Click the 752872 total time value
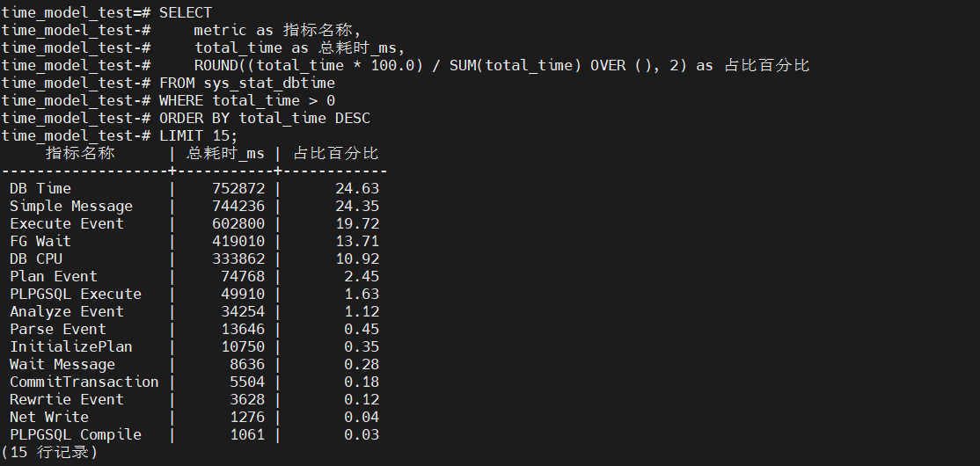Image resolution: width=980 pixels, height=466 pixels. (238, 188)
